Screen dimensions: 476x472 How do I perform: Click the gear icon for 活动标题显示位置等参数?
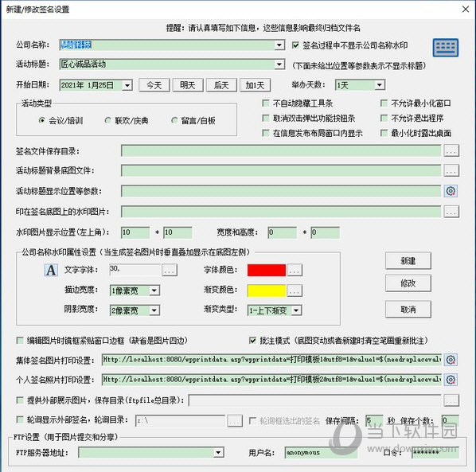(451, 191)
